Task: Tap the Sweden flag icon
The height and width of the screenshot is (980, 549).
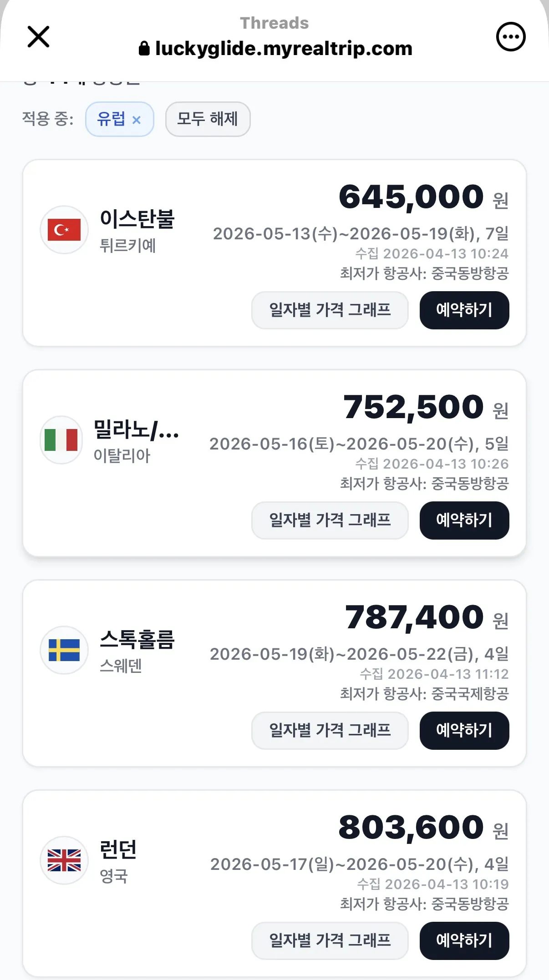Action: (64, 650)
